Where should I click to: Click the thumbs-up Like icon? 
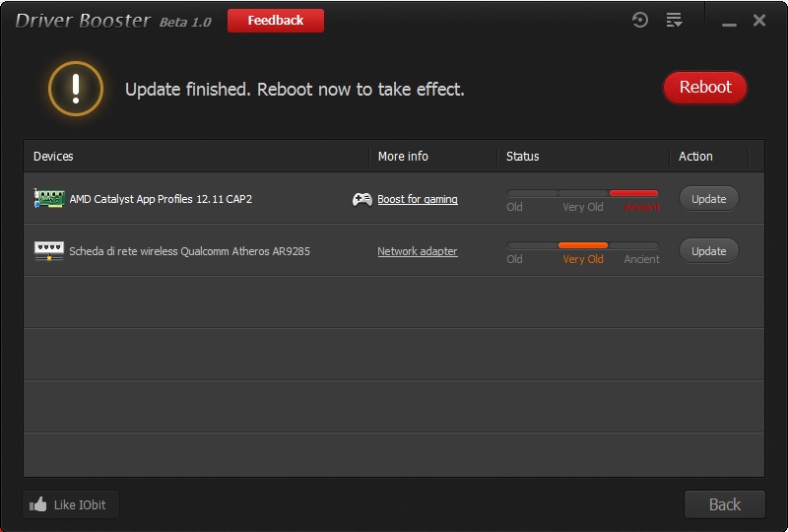[37, 503]
